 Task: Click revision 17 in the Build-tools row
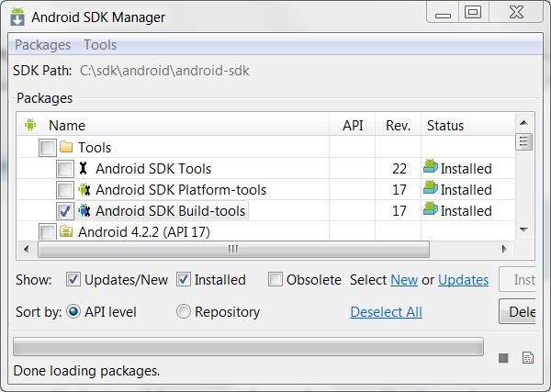pyautogui.click(x=399, y=211)
